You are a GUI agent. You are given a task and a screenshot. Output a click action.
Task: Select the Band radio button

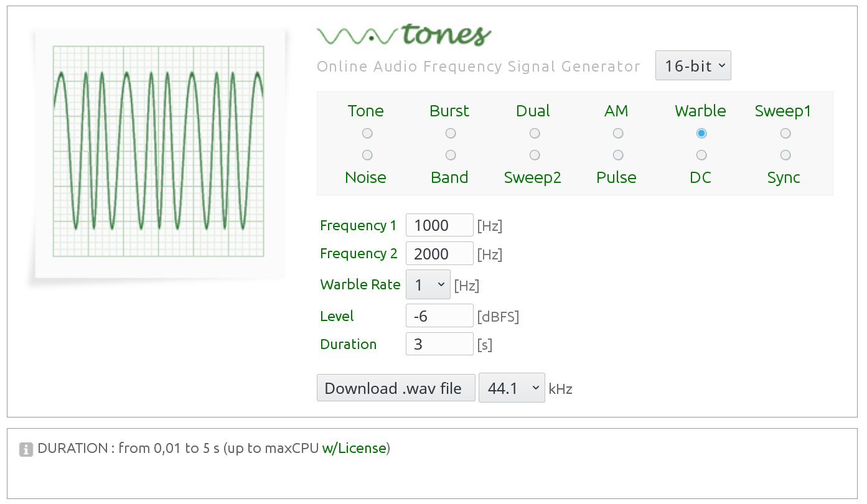click(x=451, y=155)
